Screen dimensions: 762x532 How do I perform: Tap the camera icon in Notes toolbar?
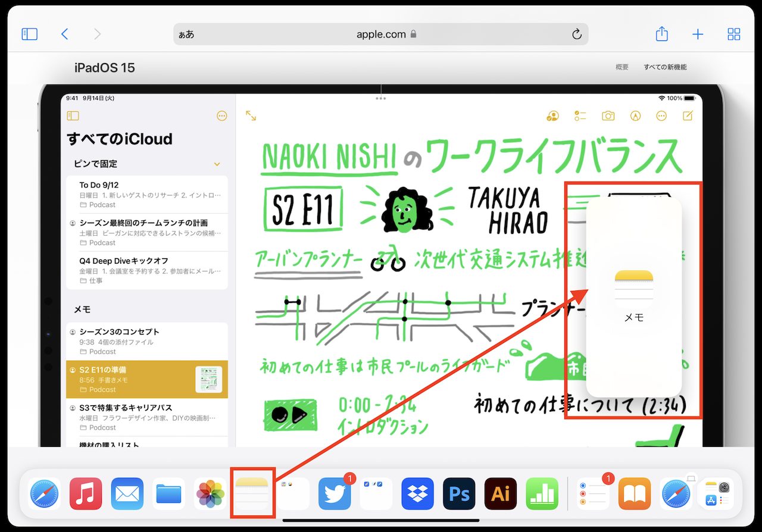(608, 116)
